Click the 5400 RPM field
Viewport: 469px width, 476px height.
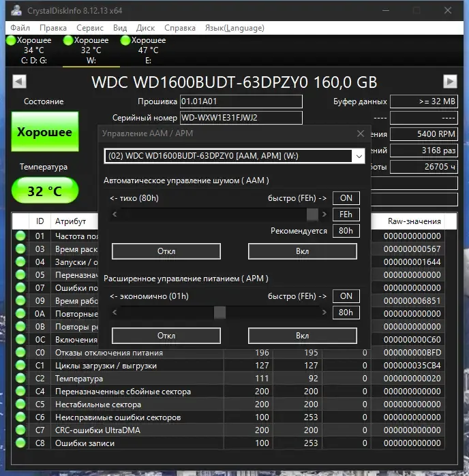point(424,134)
